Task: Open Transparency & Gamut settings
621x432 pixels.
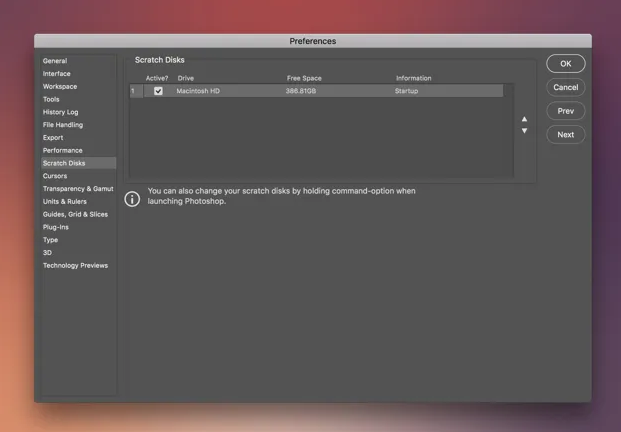Action: click(x=78, y=189)
